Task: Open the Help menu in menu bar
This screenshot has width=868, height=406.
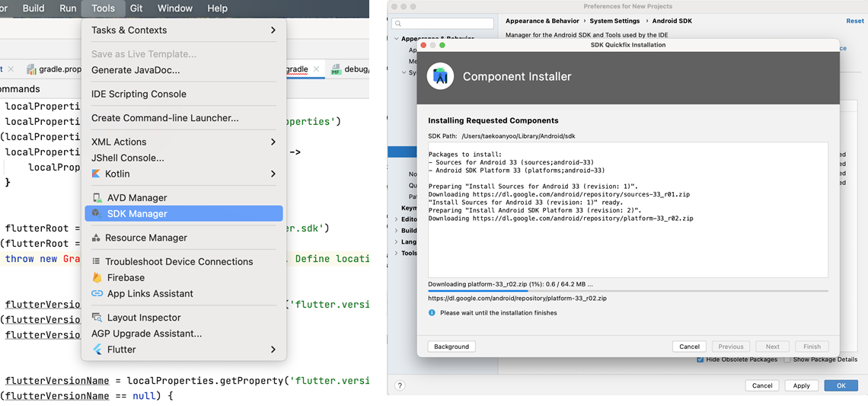Action: [218, 8]
